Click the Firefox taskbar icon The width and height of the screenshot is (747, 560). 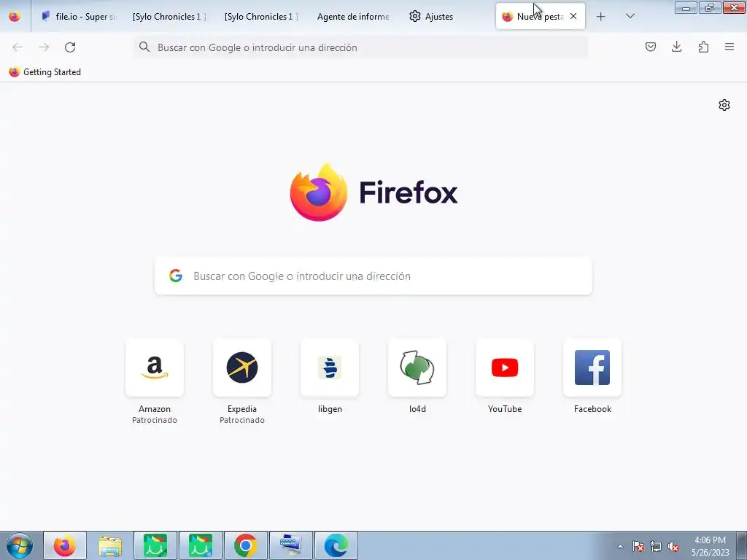tap(65, 545)
